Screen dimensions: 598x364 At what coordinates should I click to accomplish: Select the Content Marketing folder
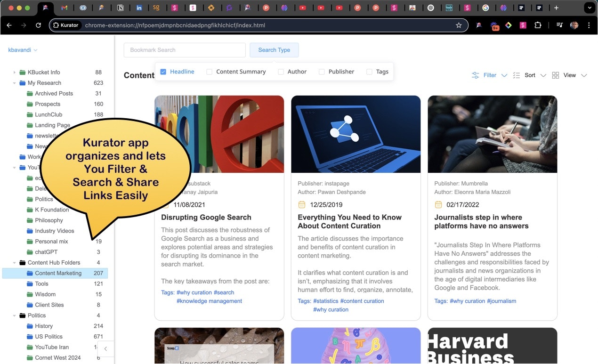coord(55,273)
